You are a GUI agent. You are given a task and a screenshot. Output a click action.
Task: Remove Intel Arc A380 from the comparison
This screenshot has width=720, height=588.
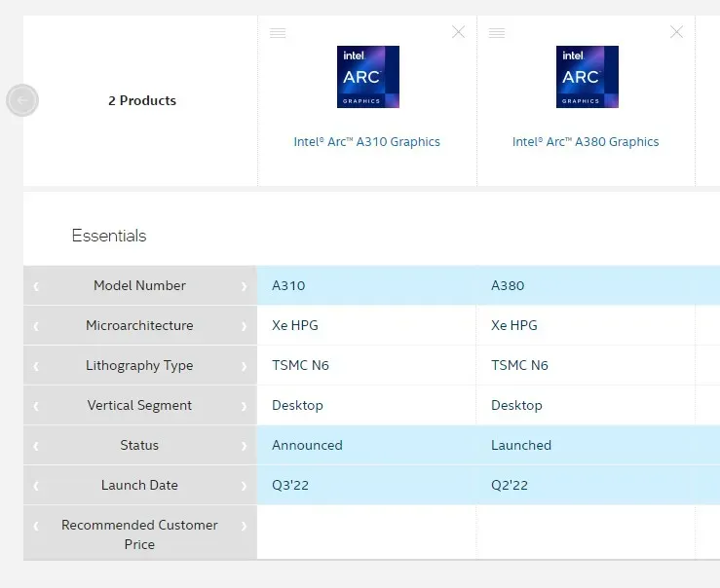[677, 32]
